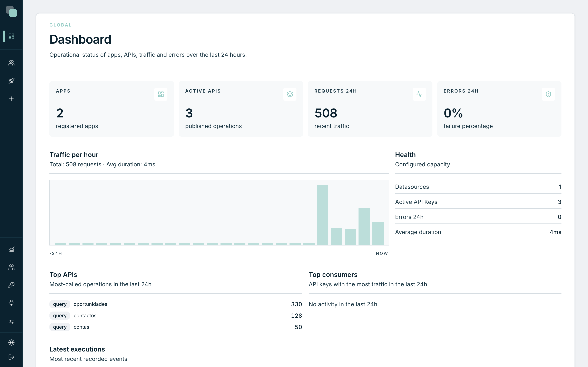Viewport: 588px width, 367px height.
Task: Click the app logo in the sidebar
Action: [x=11, y=11]
